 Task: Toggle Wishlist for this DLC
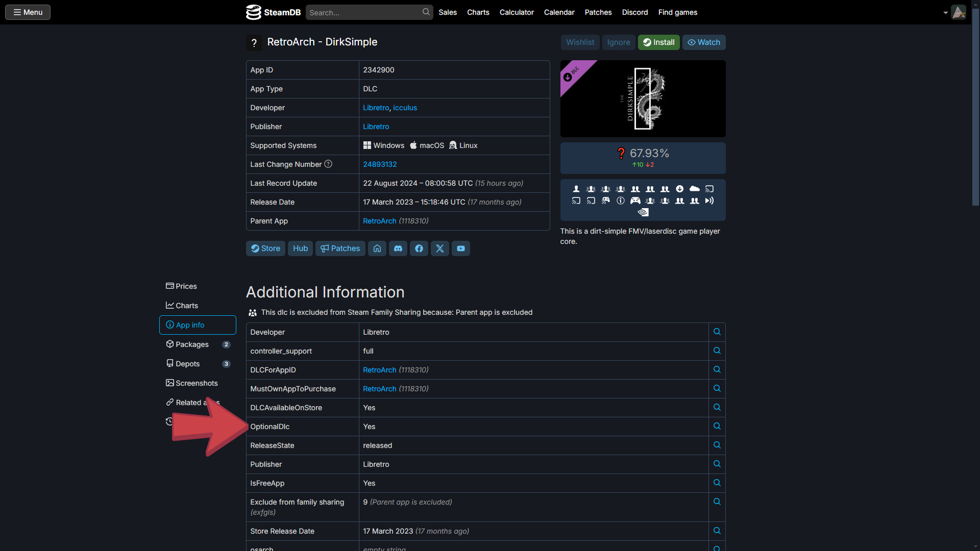580,42
